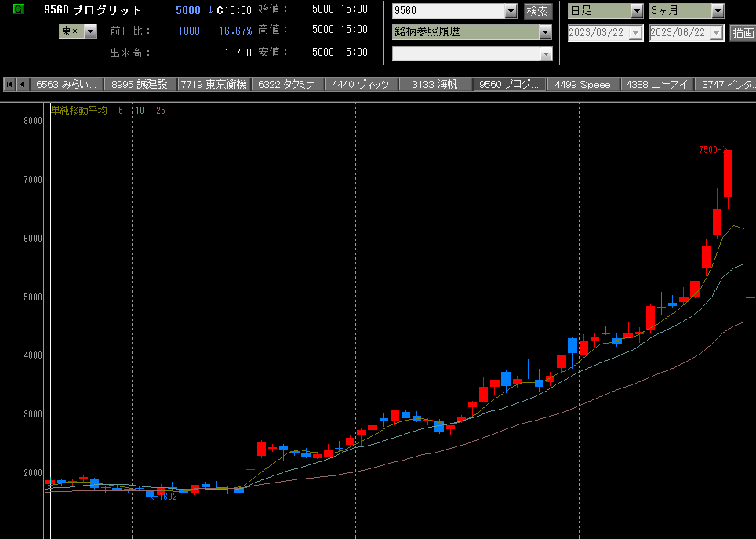756x539 pixels.
Task: Expand the 9560 stock code dropdown
Action: pyautogui.click(x=511, y=11)
